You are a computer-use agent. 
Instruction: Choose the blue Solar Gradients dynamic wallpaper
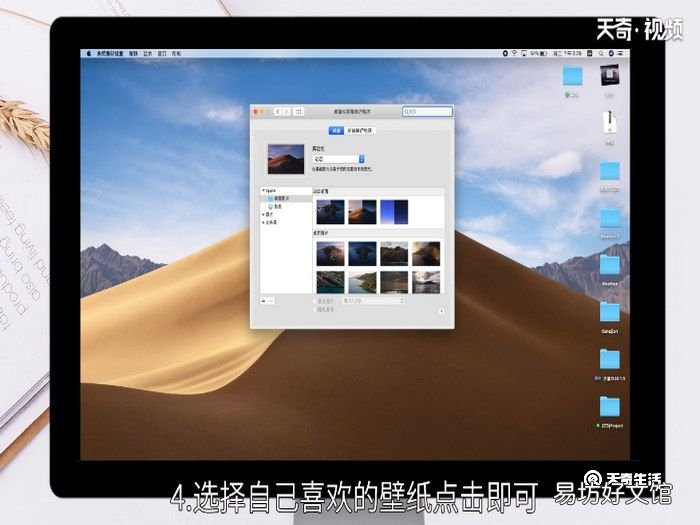tap(394, 212)
